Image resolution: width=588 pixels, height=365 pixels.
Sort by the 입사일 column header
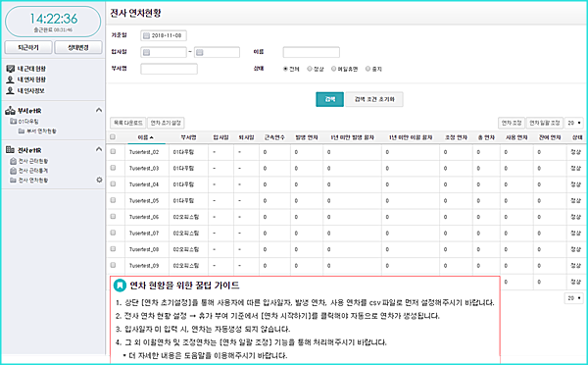220,137
